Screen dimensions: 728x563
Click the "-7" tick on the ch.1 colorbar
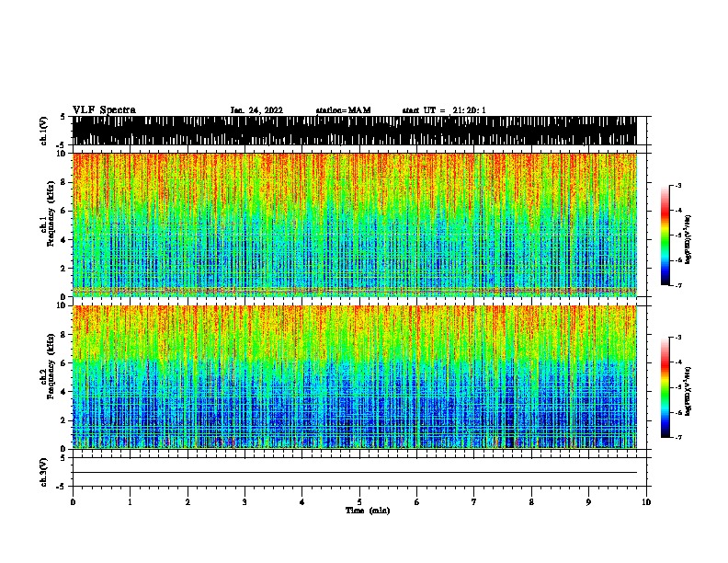(678, 285)
